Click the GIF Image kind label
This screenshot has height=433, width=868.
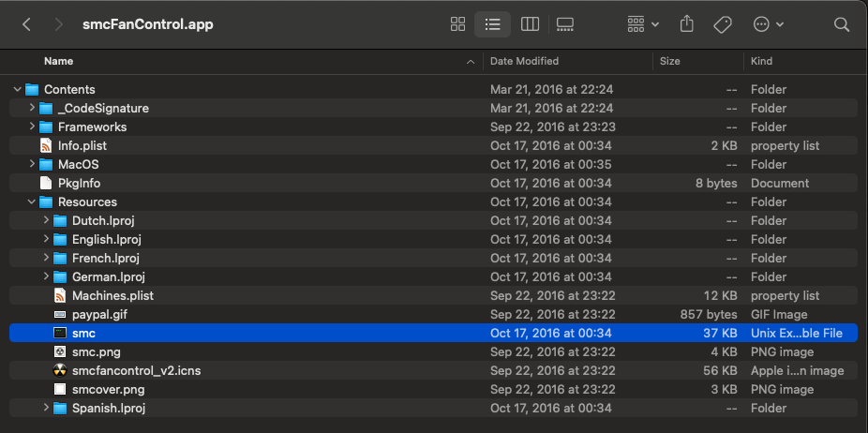point(779,315)
